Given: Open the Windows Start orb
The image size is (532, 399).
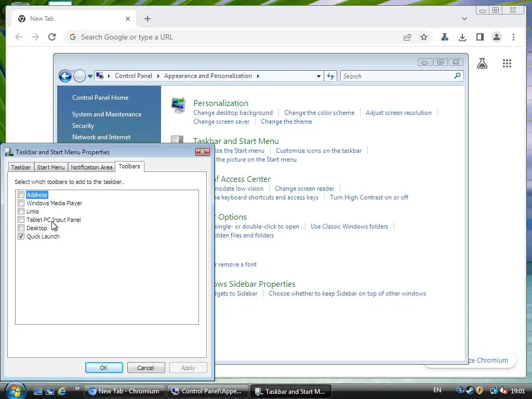Looking at the screenshot, I should click(15, 391).
